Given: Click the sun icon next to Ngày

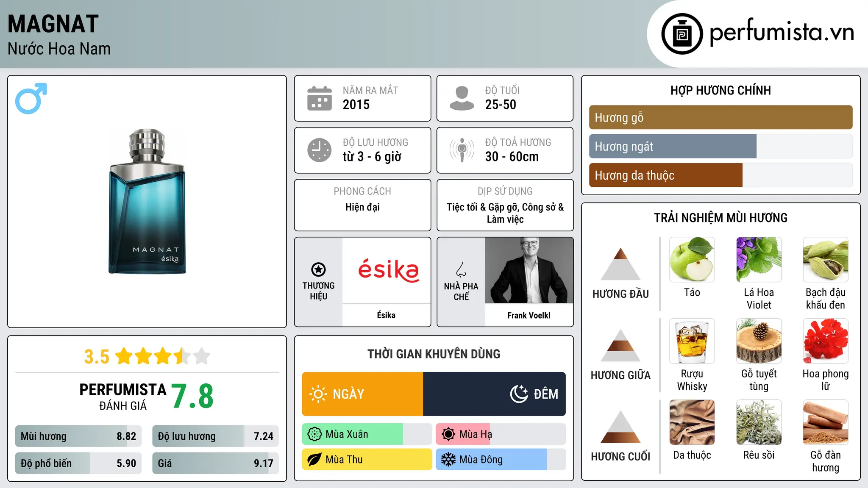Looking at the screenshot, I should 318,394.
